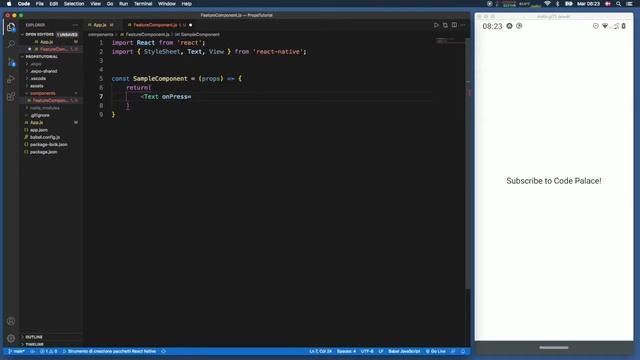Click the battery icon in the emulator status bar
Screen dimensions: 640x360
(624, 26)
